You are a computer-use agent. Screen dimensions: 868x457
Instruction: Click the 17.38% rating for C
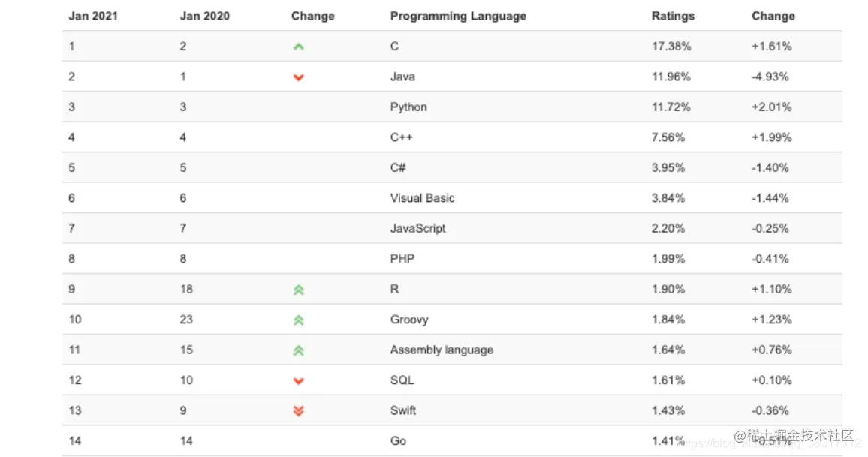click(671, 47)
